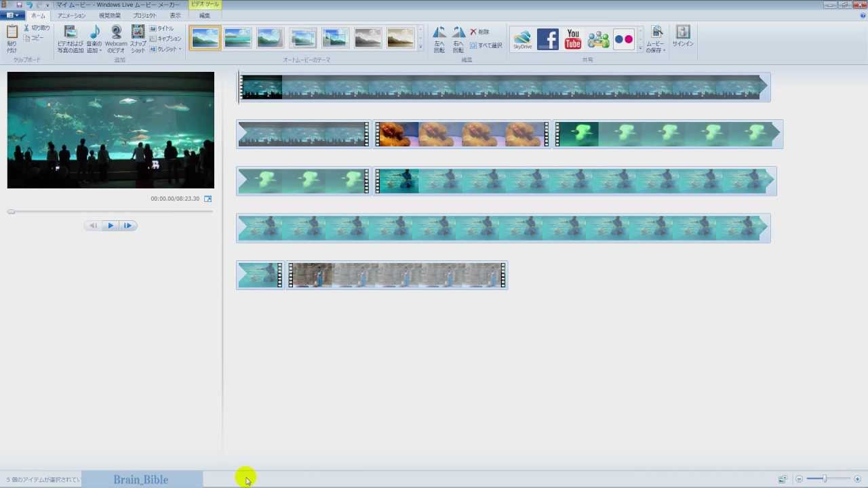
Task: Expand the sharing destinations gallery
Action: [x=640, y=47]
